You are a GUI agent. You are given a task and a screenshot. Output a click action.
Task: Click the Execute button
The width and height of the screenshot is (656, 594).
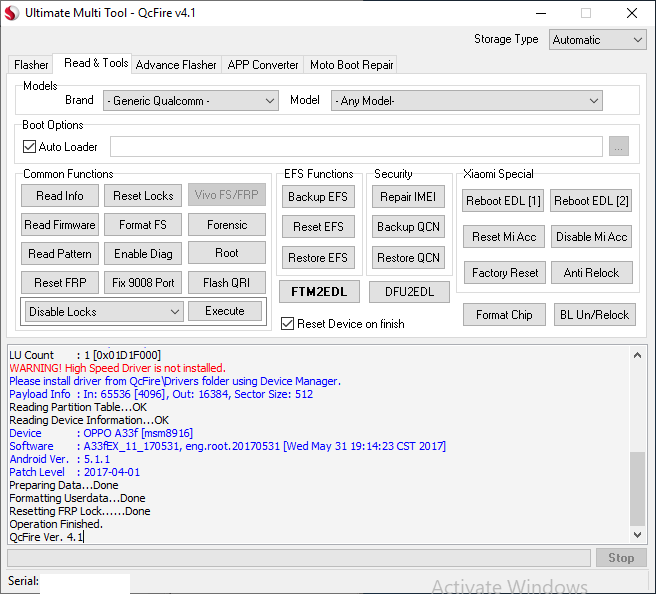point(225,311)
